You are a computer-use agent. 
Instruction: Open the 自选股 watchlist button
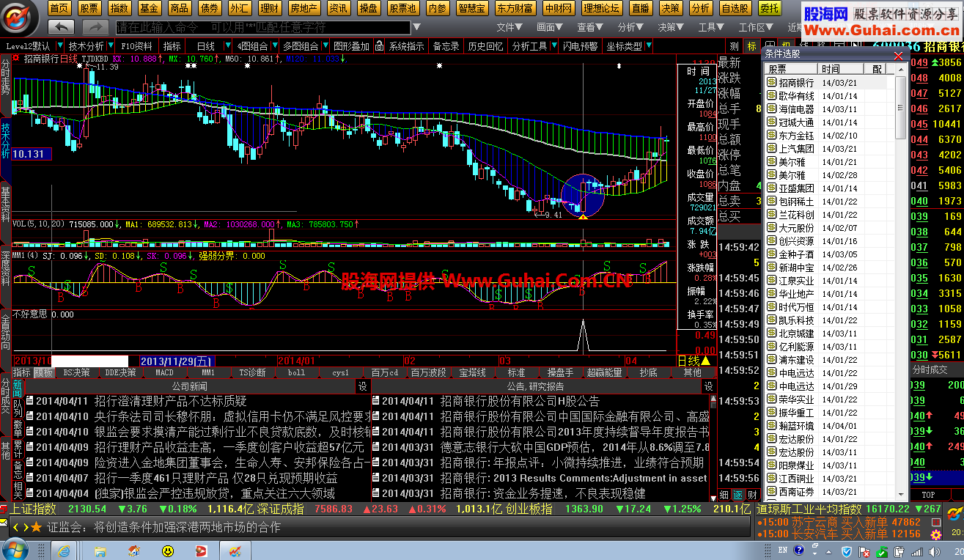coord(734,9)
